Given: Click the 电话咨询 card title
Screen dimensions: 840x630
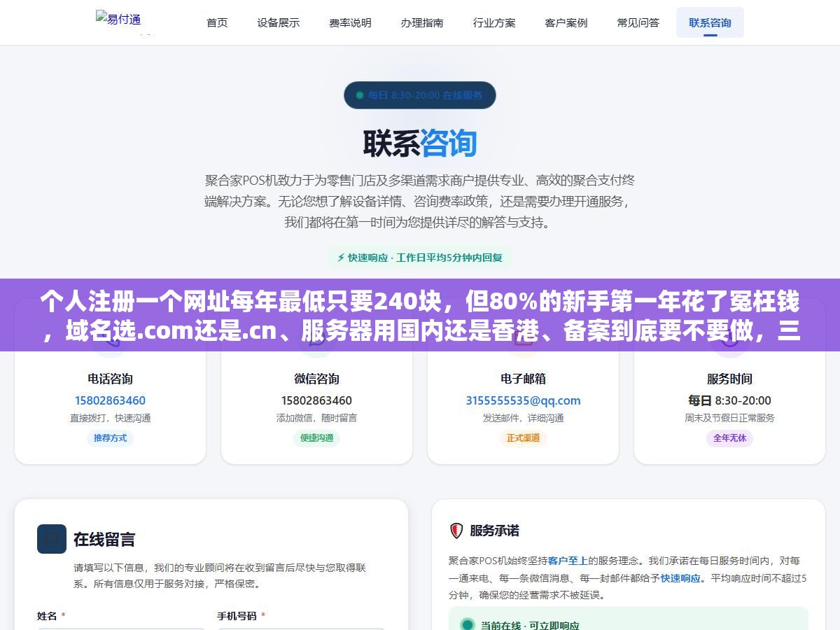Looking at the screenshot, I should click(110, 379).
